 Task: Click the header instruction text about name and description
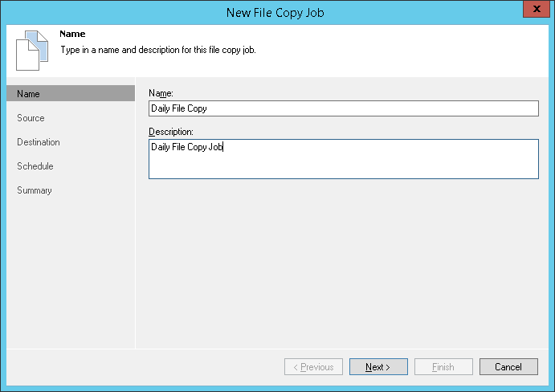(x=158, y=50)
